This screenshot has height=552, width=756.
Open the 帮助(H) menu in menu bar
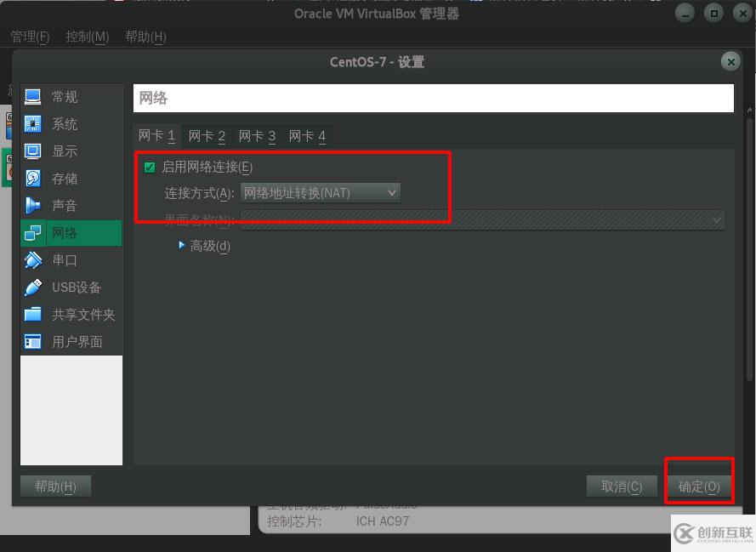pos(145,37)
